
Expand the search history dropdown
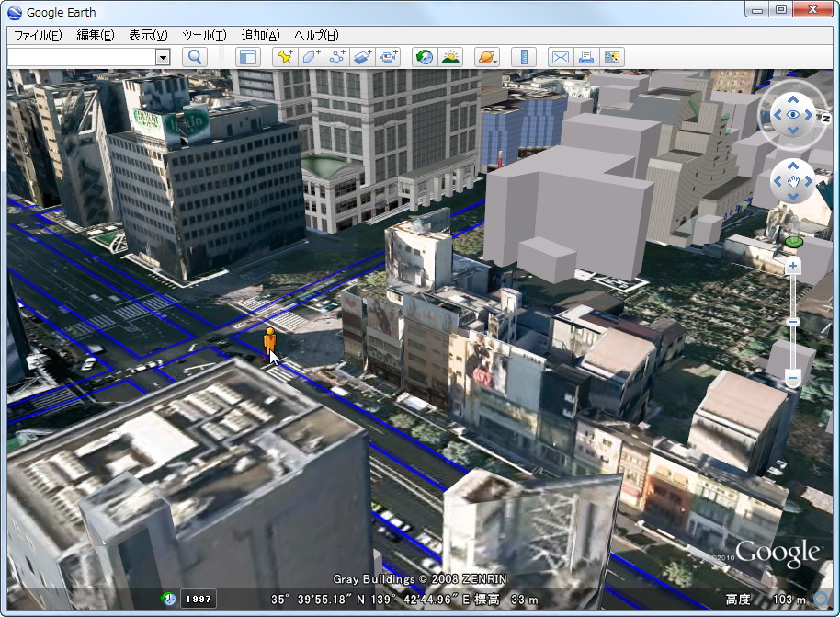point(163,56)
